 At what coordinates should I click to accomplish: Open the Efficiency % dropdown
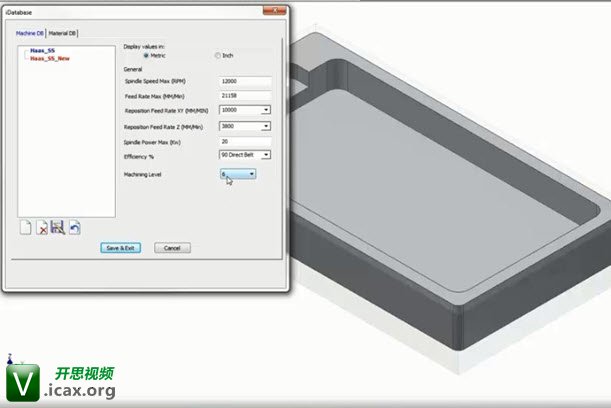coord(266,155)
